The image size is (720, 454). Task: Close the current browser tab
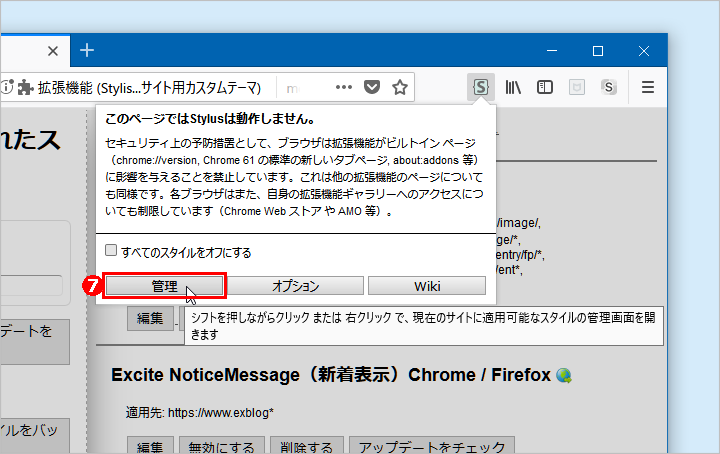click(x=53, y=50)
